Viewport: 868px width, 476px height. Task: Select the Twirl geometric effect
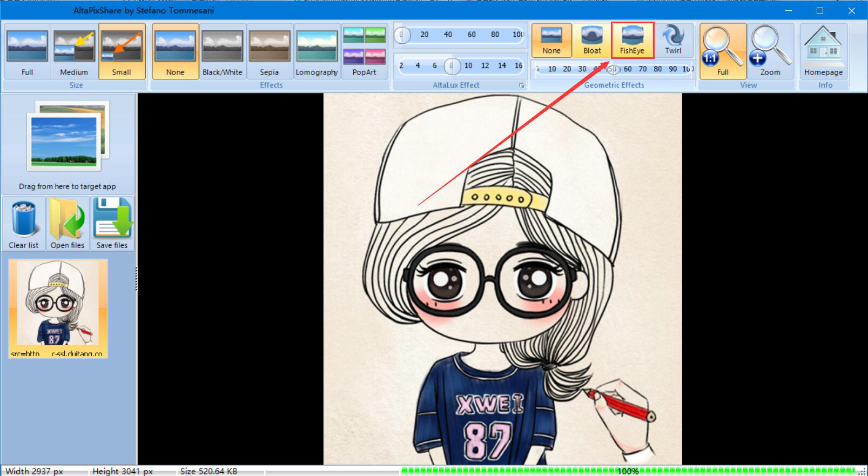click(x=673, y=41)
